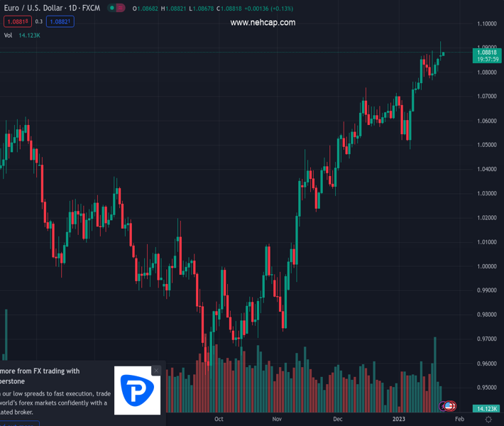The height and width of the screenshot is (426, 504).
Task: Click the purple lightning event marker
Action: click(444, 406)
